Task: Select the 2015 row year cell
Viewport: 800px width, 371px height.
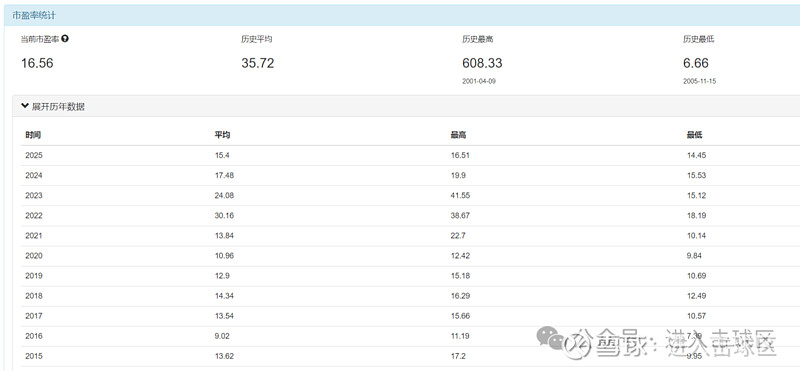Action: tap(34, 356)
